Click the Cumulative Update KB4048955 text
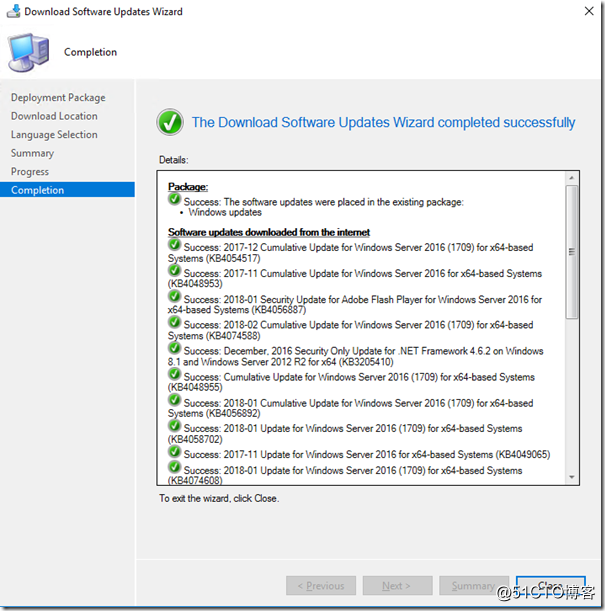This screenshot has width=605, height=611. [x=351, y=382]
